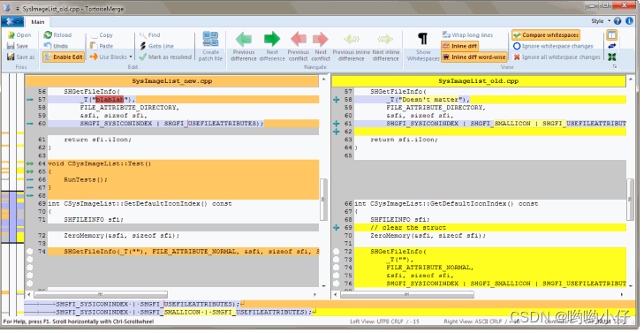
Task: Disable Compare whitespaces option
Action: [546, 35]
